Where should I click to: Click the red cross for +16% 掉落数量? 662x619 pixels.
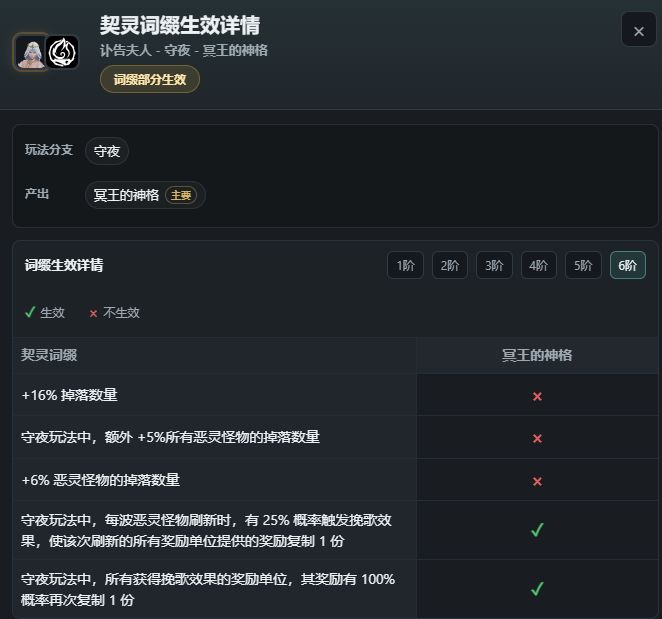[x=537, y=396]
